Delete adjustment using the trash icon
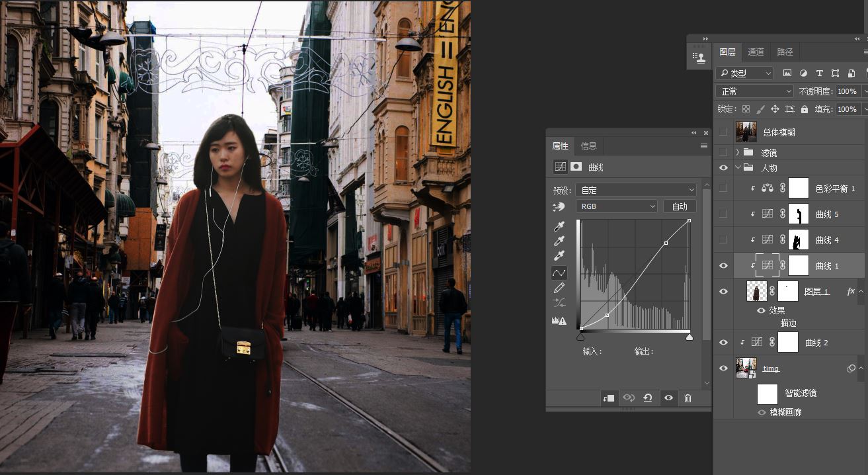The height and width of the screenshot is (475, 868). point(688,398)
